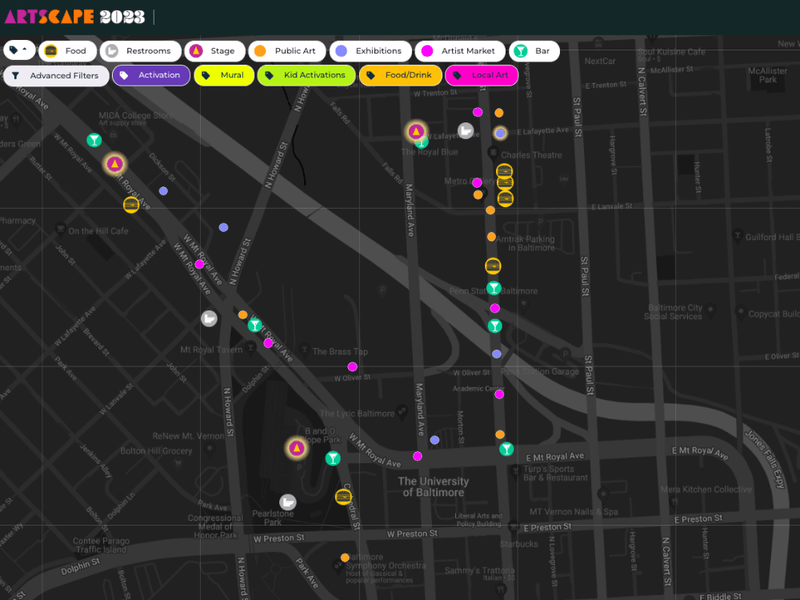
Task: Toggle the Exhibitions filter
Action: (370, 50)
